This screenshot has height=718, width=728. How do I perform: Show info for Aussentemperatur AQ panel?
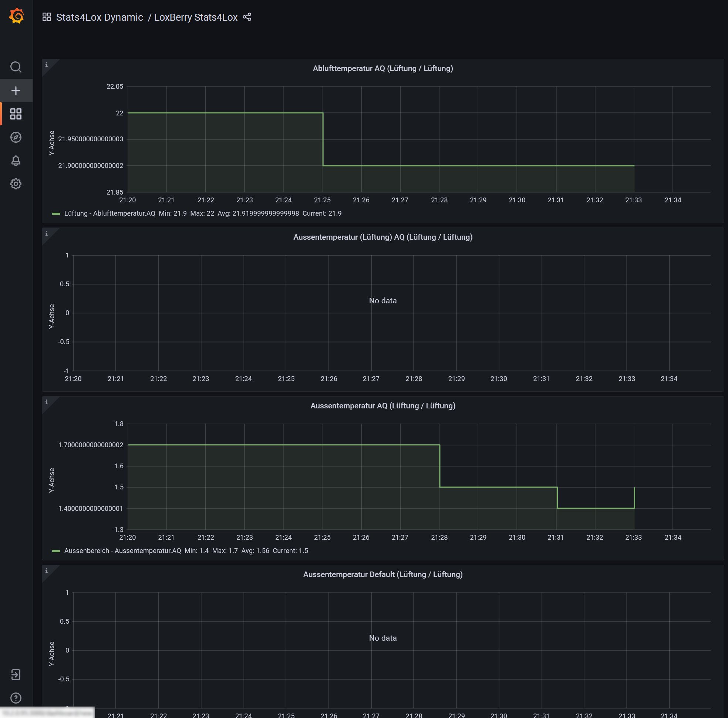click(47, 402)
